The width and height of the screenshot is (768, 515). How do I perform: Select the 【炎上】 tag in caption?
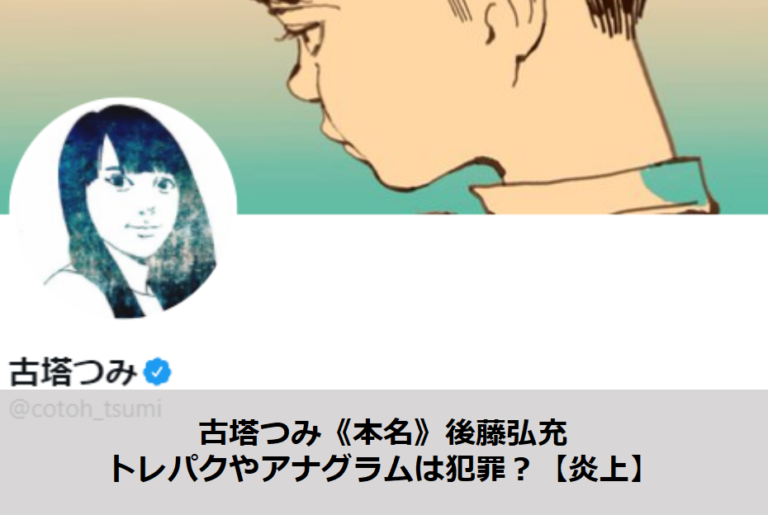598,469
